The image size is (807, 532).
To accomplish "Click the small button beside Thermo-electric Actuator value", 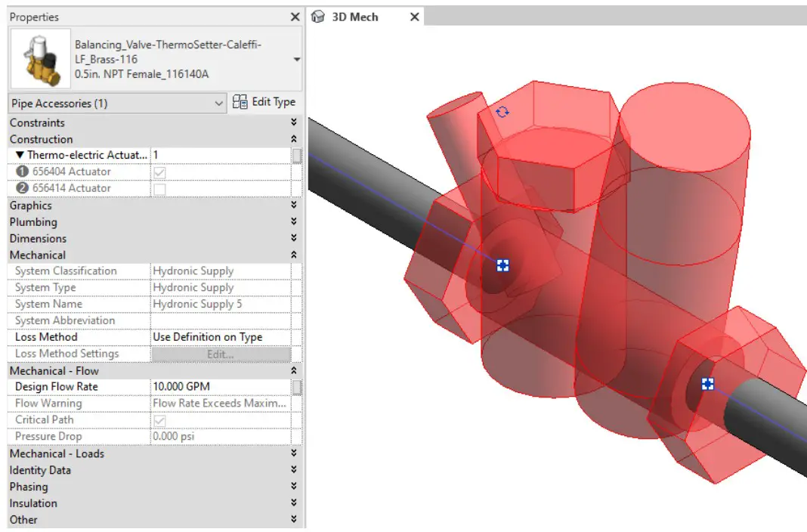I will click(297, 156).
